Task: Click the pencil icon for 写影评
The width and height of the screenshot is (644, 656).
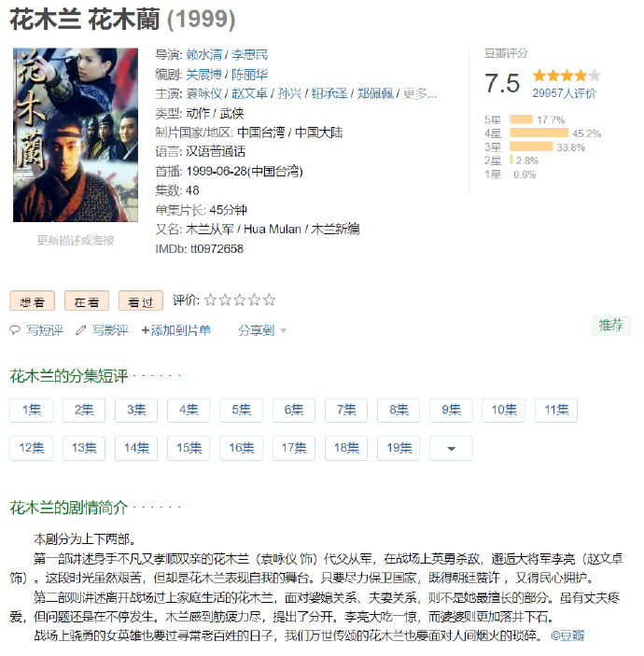Action: tap(81, 330)
